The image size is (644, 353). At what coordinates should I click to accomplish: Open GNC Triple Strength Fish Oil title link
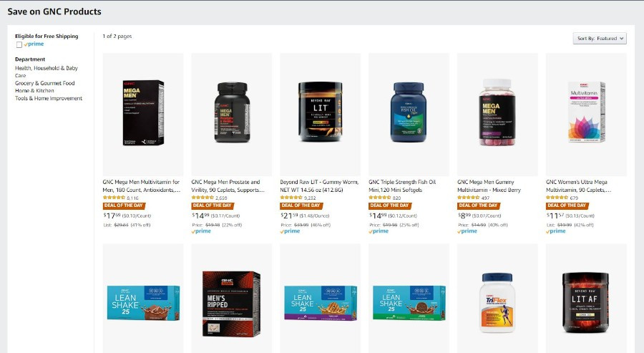click(402, 185)
